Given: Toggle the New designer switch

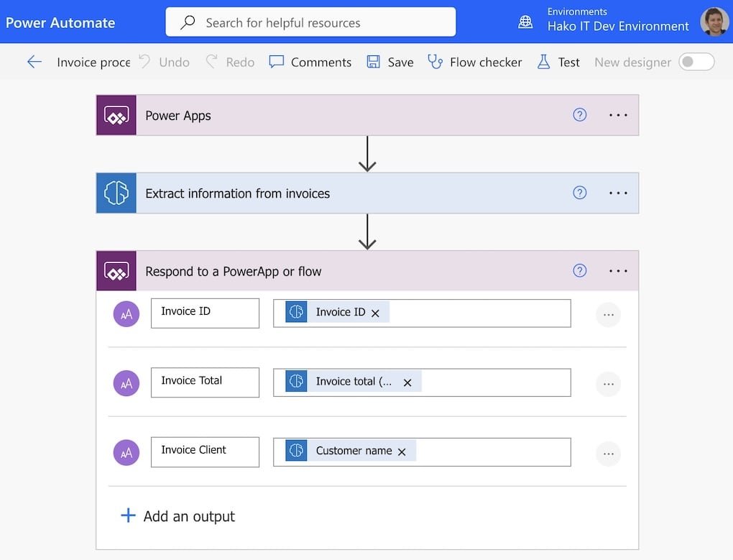Looking at the screenshot, I should (x=696, y=62).
